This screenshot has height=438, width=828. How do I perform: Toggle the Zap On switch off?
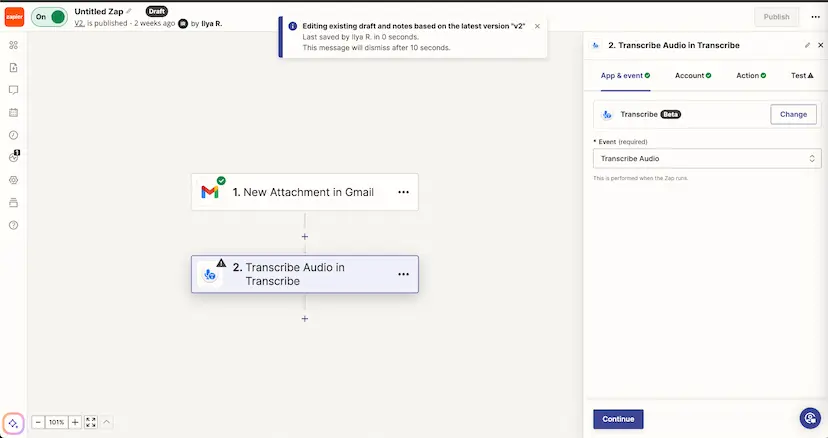(49, 17)
